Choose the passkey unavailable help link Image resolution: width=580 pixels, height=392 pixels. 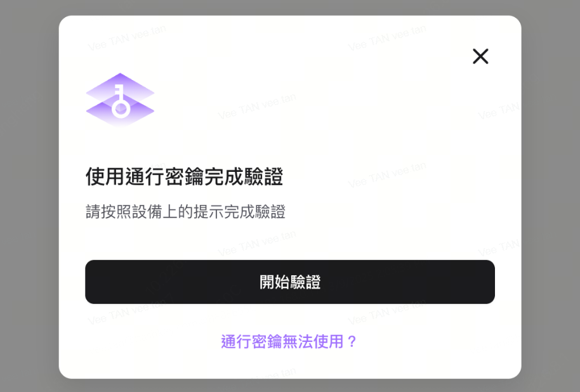[x=289, y=341]
